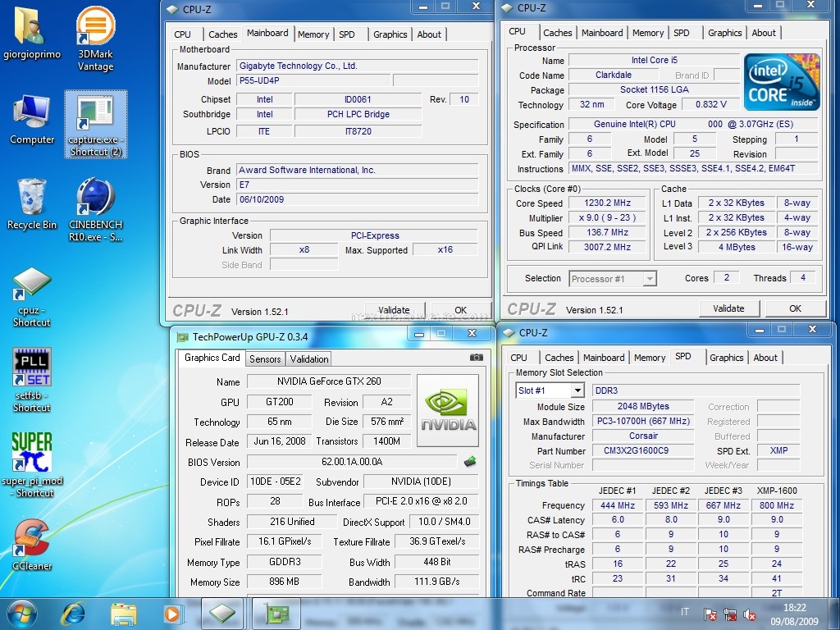Click the Core Speed value 1230.2 MHz
Viewport: 840px width, 630px height.
(607, 203)
